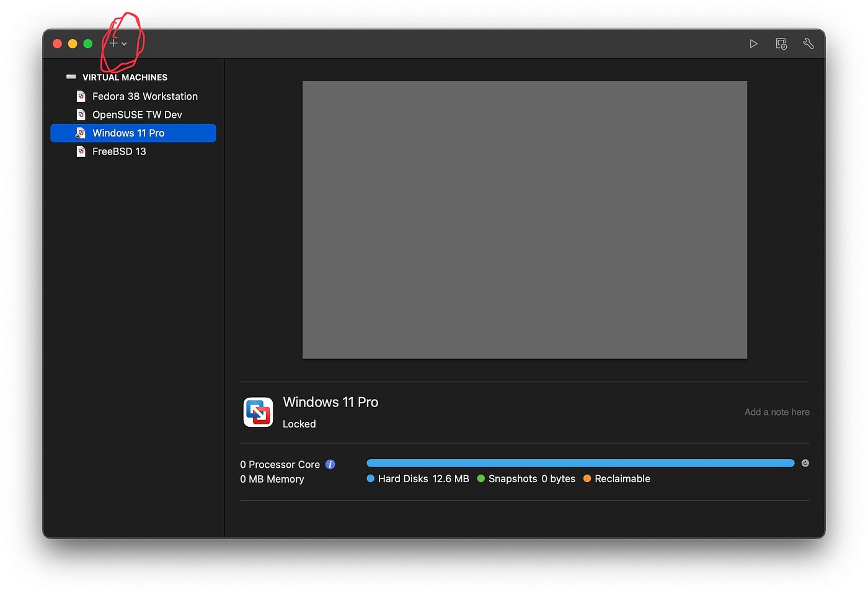Click the 'Hard Disks 12.6 MB' label

[x=423, y=479]
